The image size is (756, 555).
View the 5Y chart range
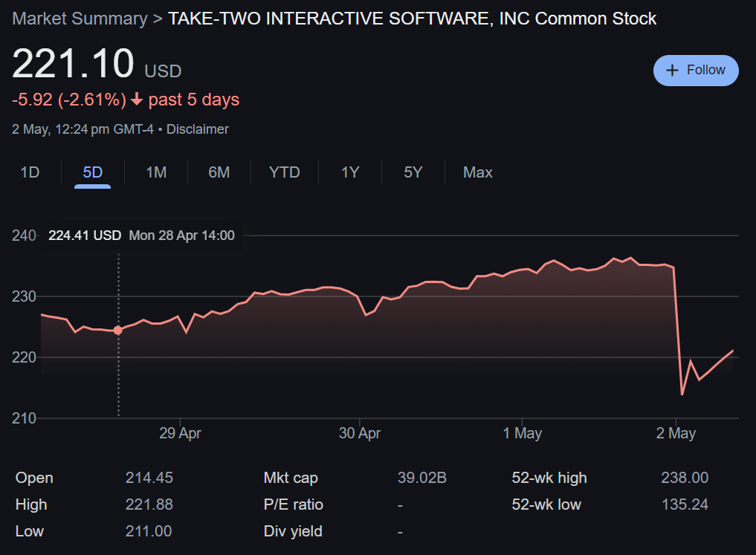click(413, 172)
